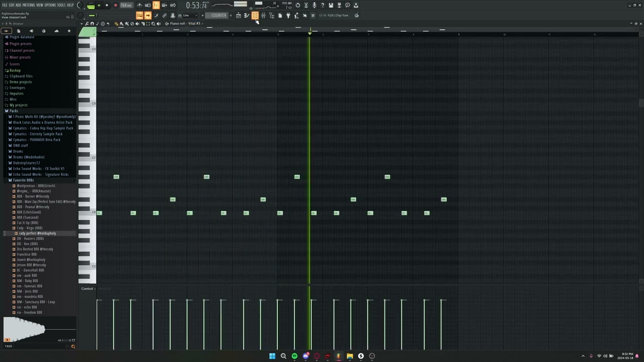Open the mixer window icon
The width and height of the screenshot is (644, 362).
click(263, 15)
